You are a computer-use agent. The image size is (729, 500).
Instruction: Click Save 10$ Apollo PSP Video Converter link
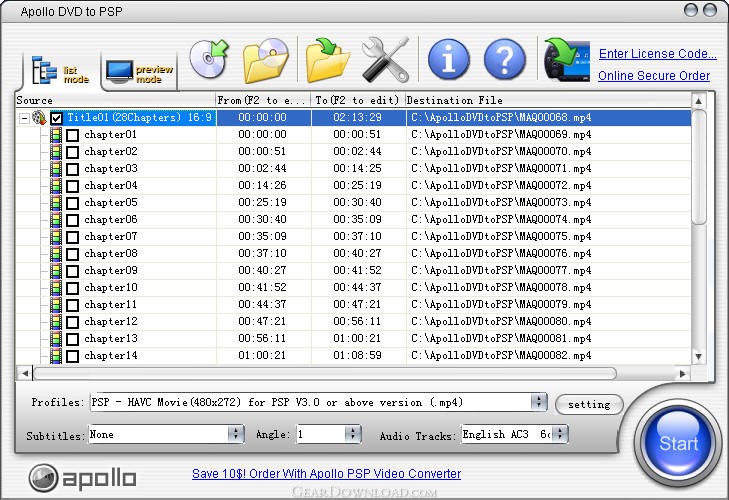tap(326, 473)
